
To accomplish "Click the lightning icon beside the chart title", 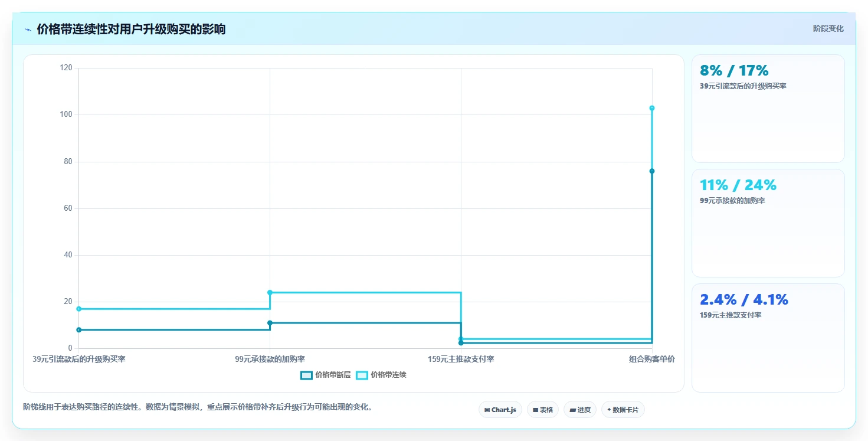I will pos(28,30).
